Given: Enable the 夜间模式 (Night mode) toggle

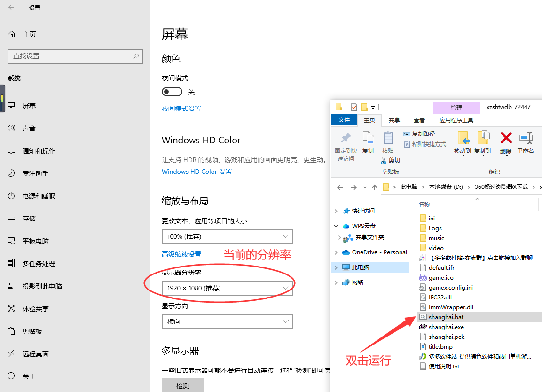Looking at the screenshot, I should click(x=172, y=92).
